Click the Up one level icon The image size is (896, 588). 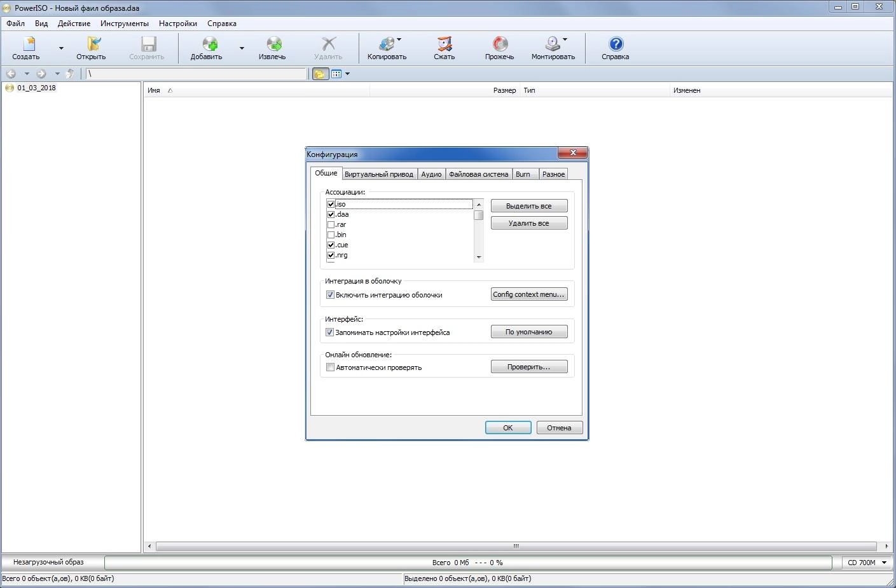(x=71, y=74)
